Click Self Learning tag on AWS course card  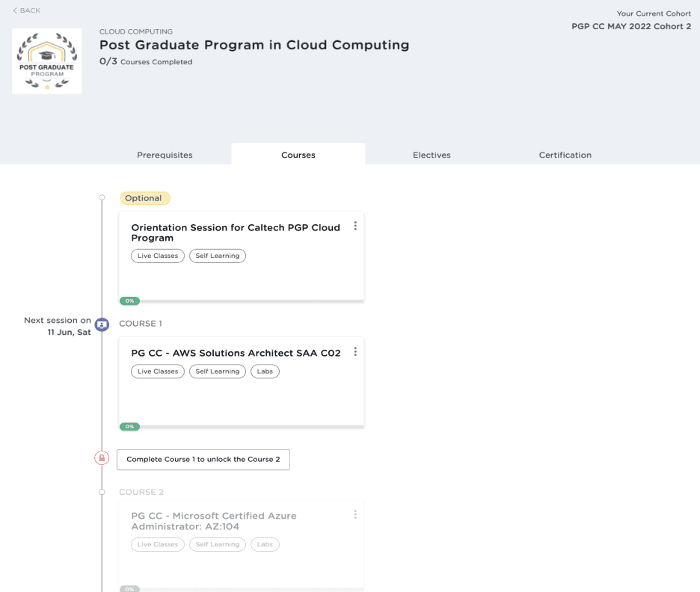tap(218, 371)
